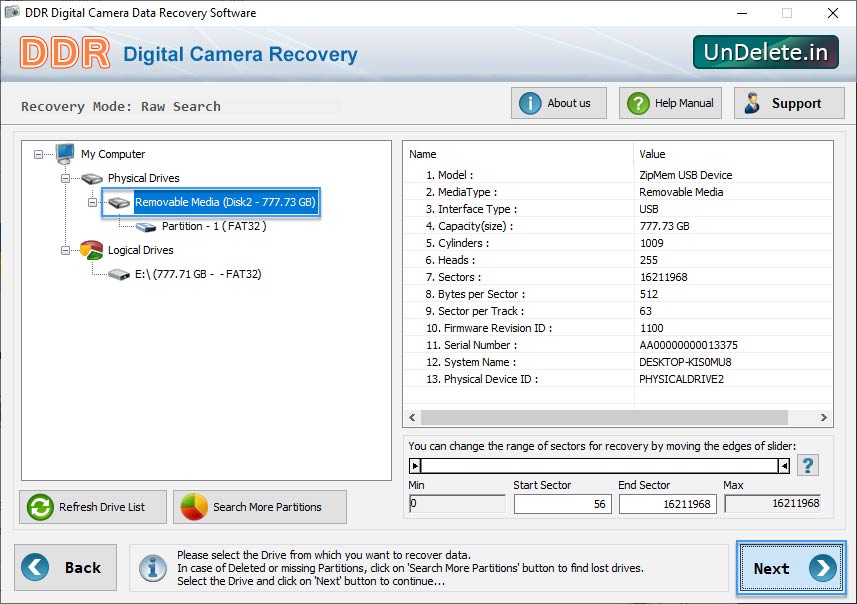Image resolution: width=857 pixels, height=604 pixels.
Task: Open the UnDelete.in banner link
Action: coord(766,52)
